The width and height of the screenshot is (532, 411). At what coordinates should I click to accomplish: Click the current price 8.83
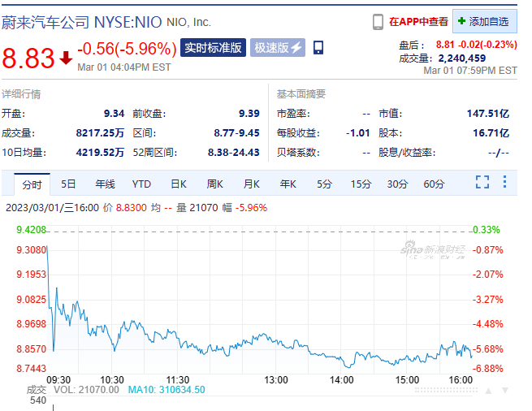pos(28,58)
